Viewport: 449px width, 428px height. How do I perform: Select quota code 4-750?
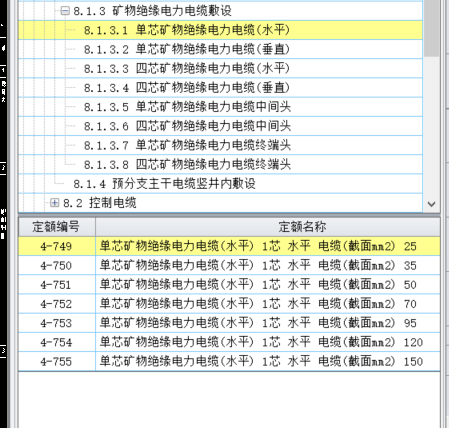point(57,266)
